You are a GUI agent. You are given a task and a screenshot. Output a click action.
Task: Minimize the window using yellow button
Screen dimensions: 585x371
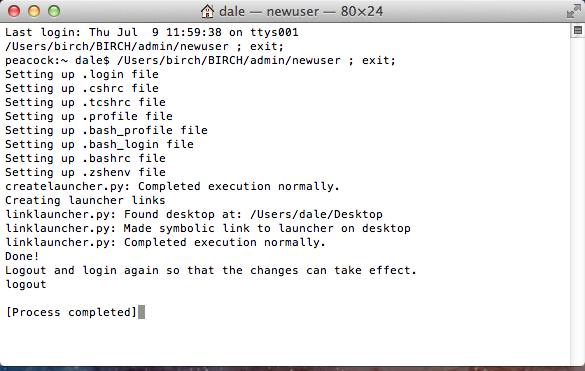coord(34,11)
